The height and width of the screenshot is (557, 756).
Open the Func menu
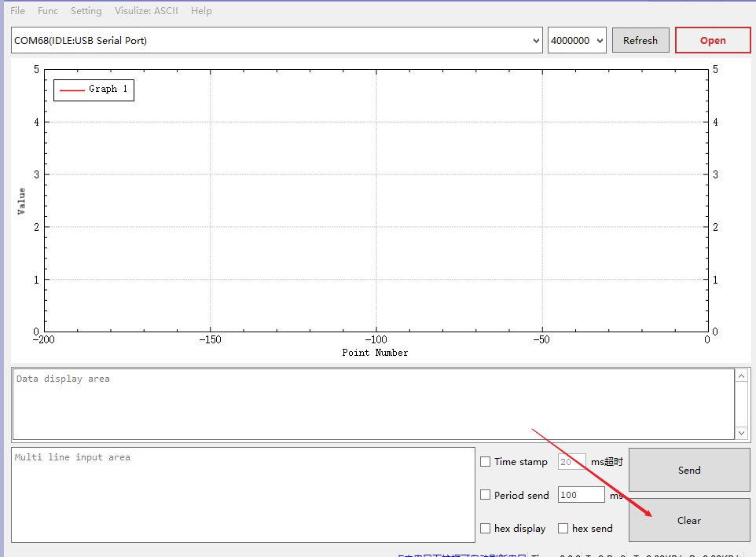click(48, 10)
